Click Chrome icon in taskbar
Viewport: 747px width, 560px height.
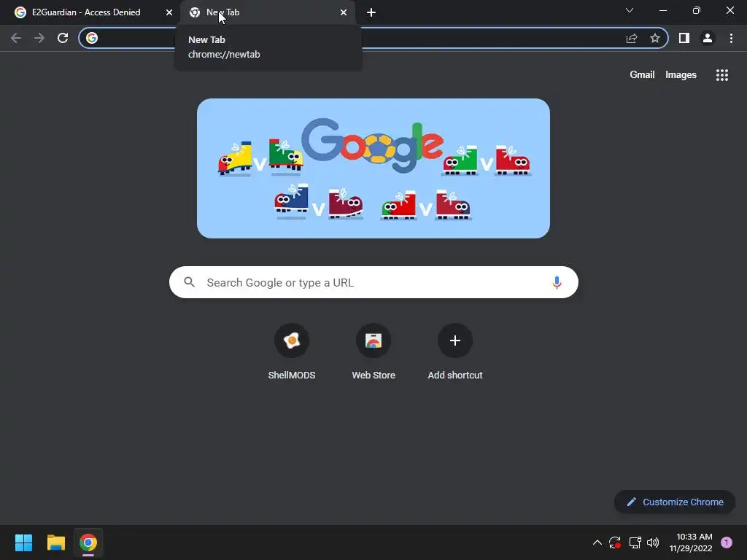coord(88,542)
